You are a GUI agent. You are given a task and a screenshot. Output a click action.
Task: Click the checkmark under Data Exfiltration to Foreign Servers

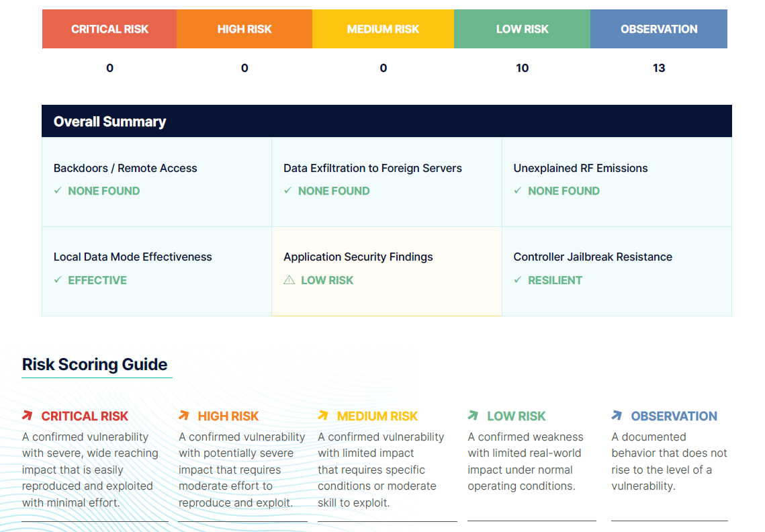288,190
